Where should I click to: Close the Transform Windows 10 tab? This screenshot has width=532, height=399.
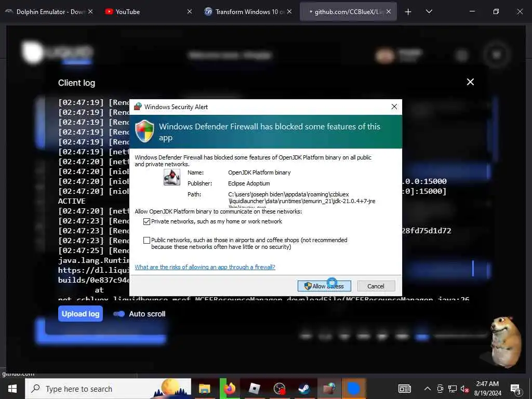[289, 11]
